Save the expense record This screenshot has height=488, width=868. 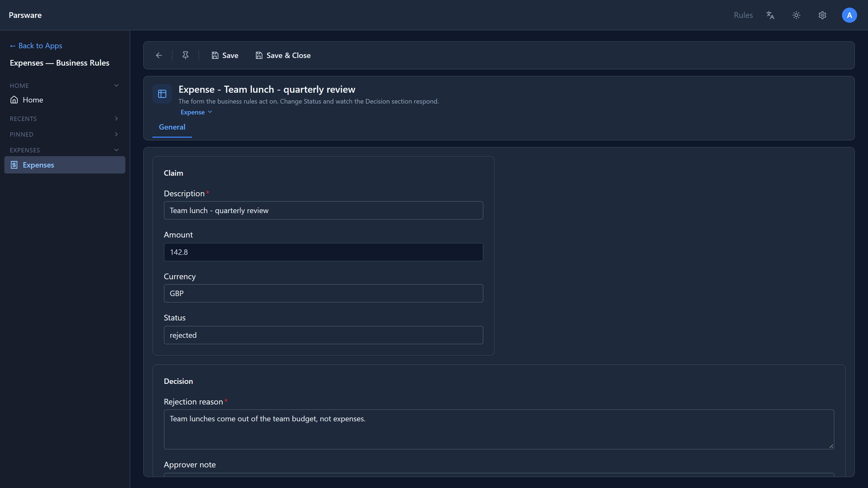click(x=225, y=55)
